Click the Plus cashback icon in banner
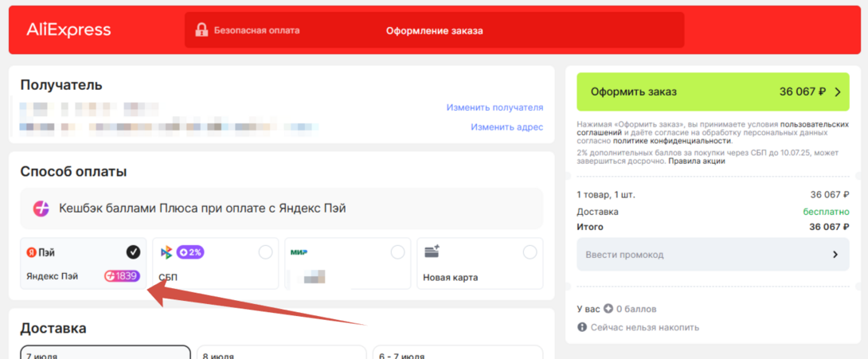The image size is (868, 359). click(x=41, y=209)
